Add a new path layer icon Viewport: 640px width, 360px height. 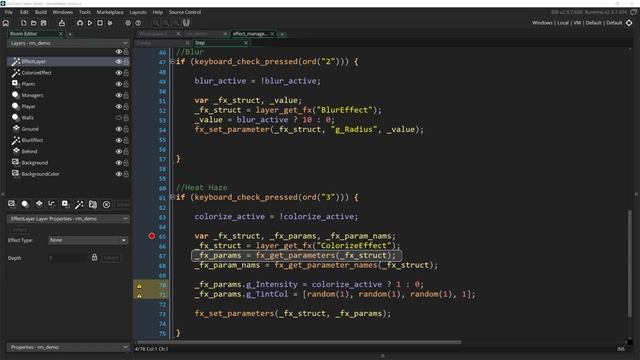52,204
